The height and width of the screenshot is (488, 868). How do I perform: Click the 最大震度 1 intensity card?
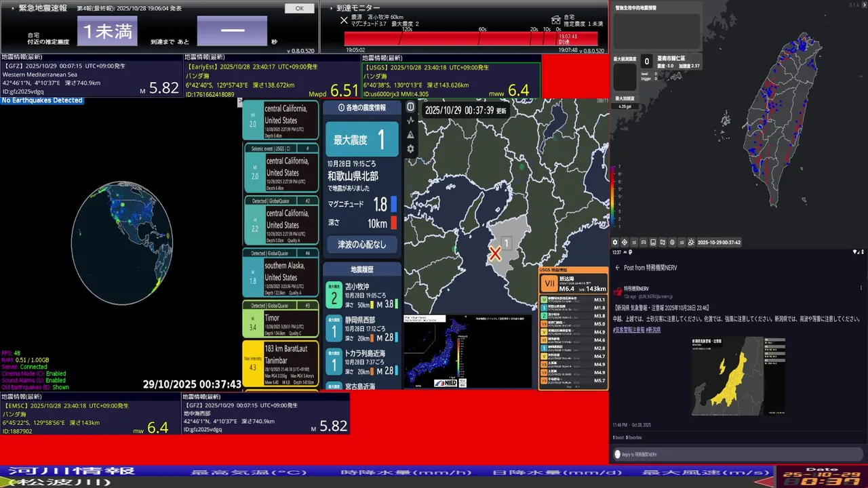point(362,140)
